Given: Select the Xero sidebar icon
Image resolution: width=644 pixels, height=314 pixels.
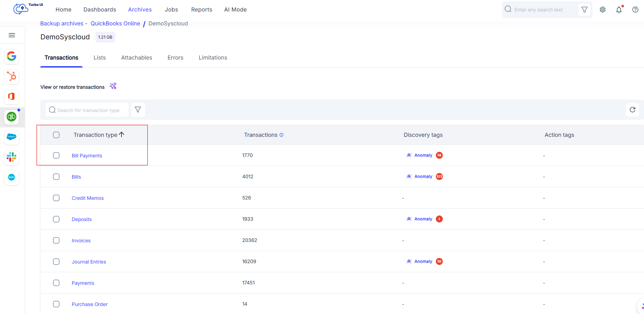Looking at the screenshot, I should [11, 177].
